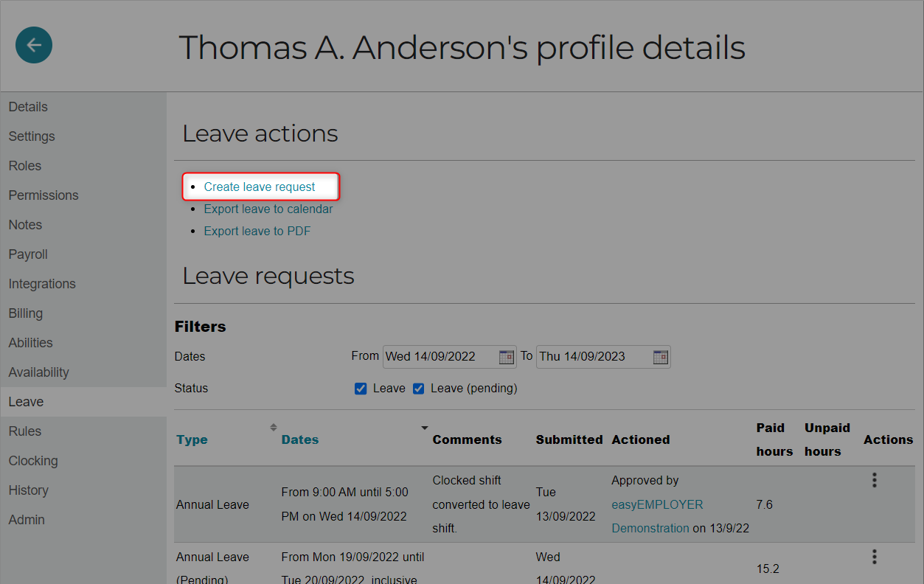Toggle the Leave (pending) status checkbox
The height and width of the screenshot is (584, 924).
pyautogui.click(x=418, y=389)
